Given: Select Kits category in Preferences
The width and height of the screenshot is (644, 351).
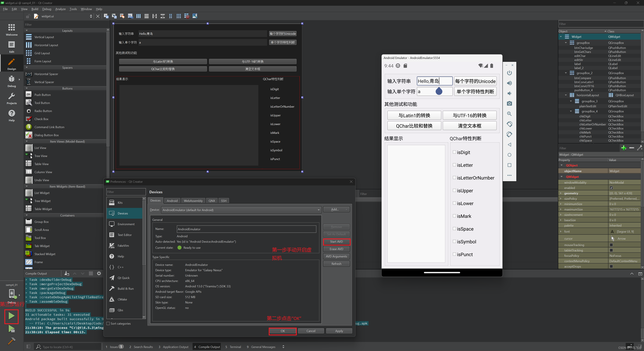Looking at the screenshot, I should (x=124, y=203).
